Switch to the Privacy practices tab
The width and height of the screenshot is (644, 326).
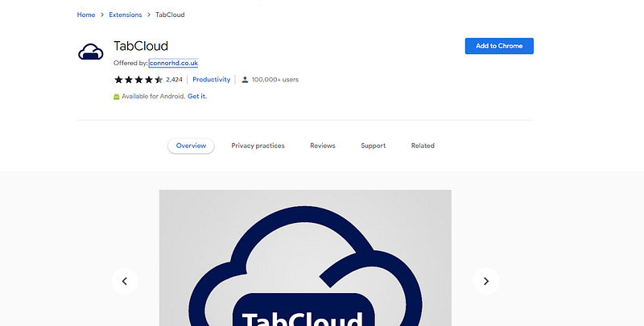258,146
